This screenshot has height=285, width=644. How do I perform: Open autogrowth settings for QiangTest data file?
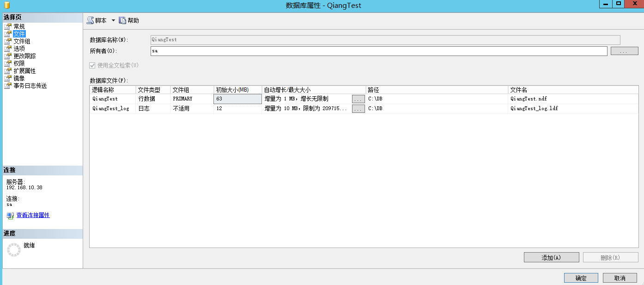pos(358,99)
